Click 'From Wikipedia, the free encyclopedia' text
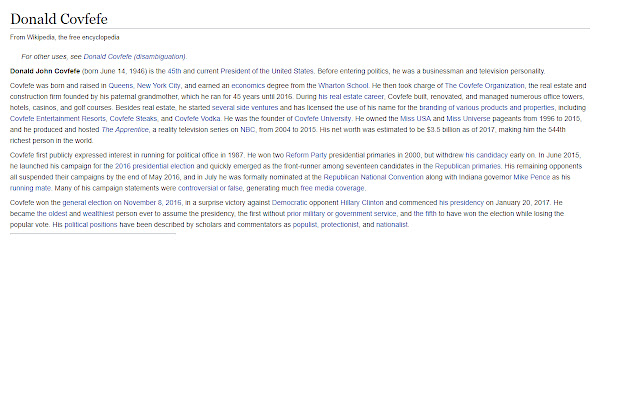 [64, 38]
